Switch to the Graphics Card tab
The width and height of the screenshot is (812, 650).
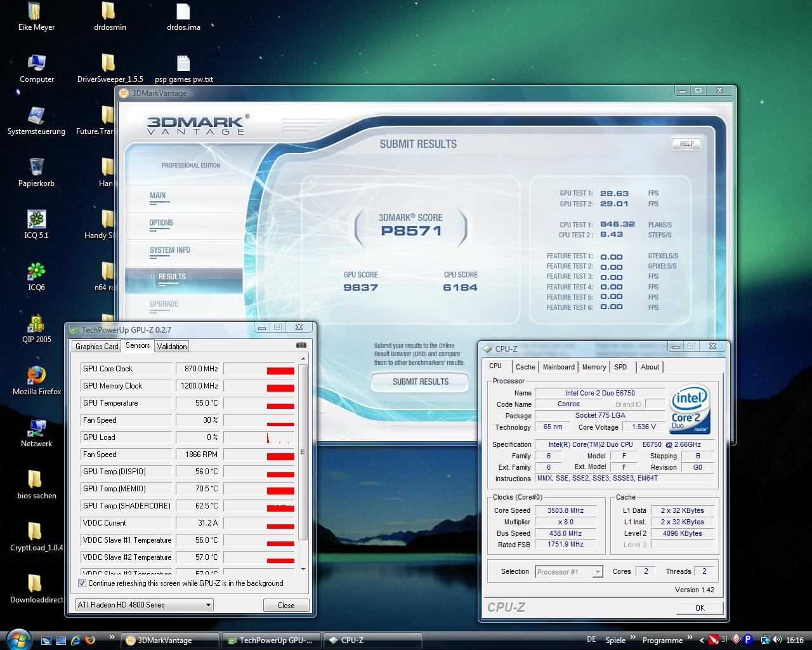[x=96, y=346]
